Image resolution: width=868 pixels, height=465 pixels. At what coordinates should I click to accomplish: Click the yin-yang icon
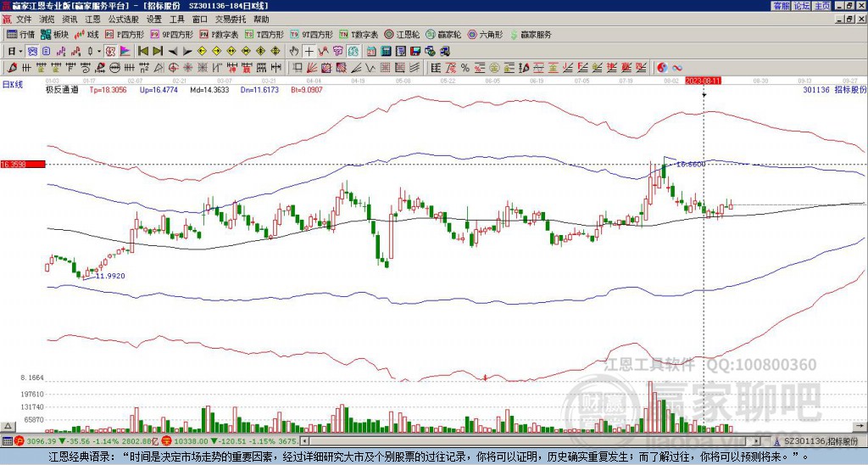click(662, 68)
